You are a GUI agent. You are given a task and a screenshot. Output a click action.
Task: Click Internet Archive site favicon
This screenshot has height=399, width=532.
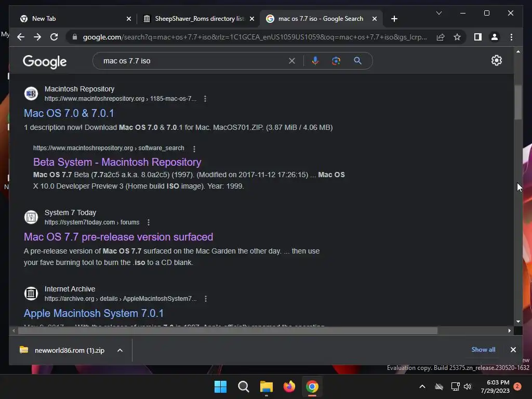(x=31, y=294)
